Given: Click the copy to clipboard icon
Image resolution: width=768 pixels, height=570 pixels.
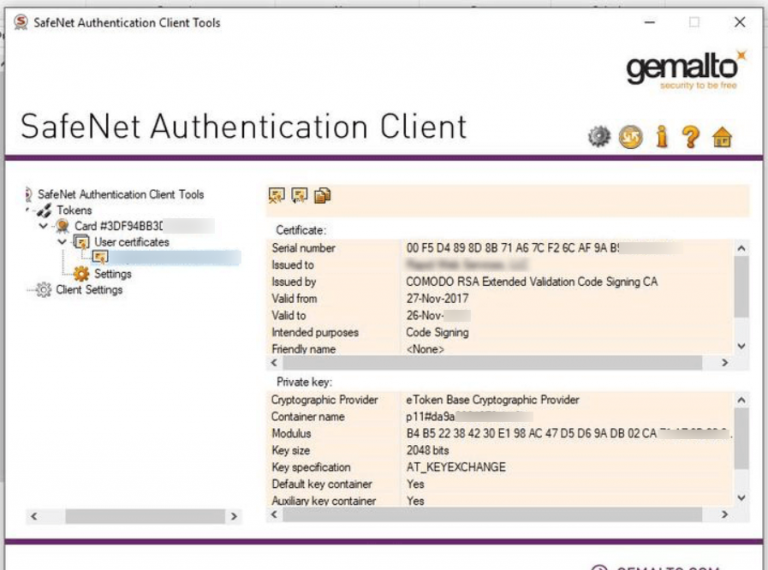Looking at the screenshot, I should (x=322, y=195).
